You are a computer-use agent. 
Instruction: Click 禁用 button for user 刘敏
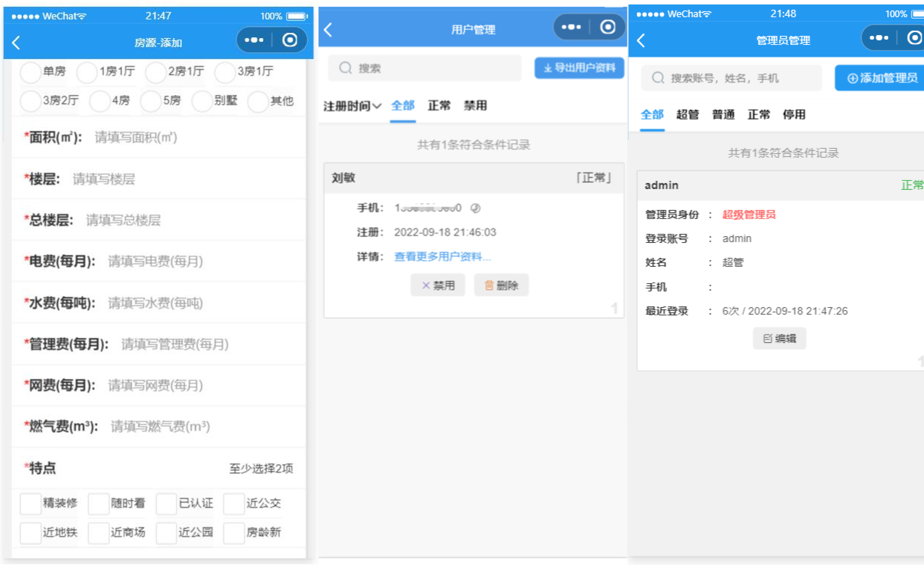click(438, 285)
